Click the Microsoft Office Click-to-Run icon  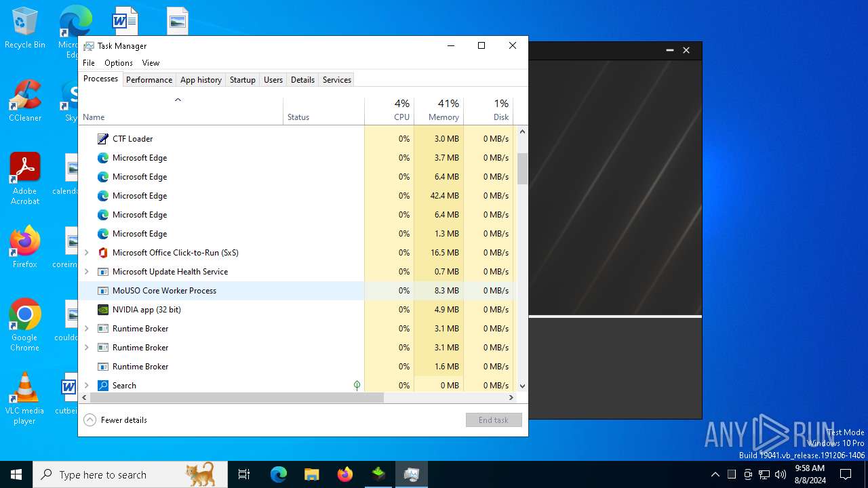(x=103, y=253)
